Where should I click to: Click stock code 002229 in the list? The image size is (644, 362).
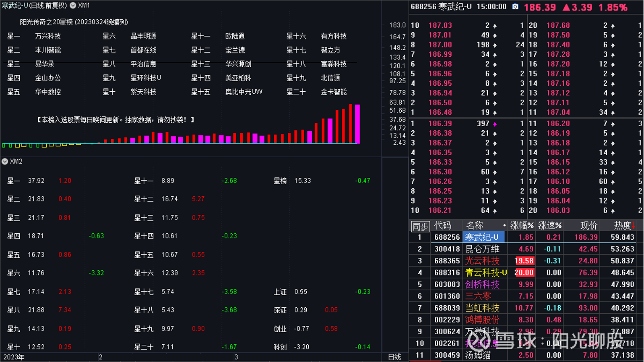[x=447, y=320]
